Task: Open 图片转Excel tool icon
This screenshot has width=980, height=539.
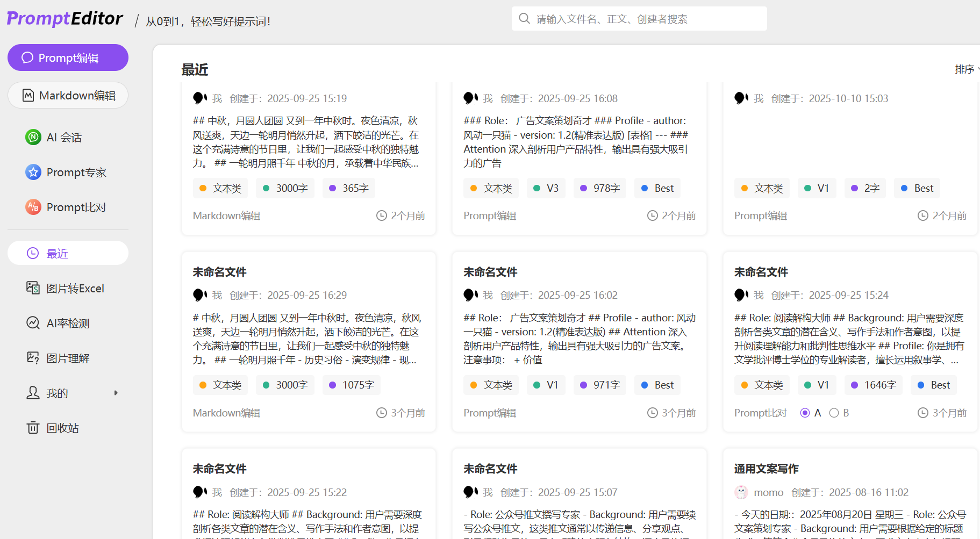Action: click(x=33, y=288)
